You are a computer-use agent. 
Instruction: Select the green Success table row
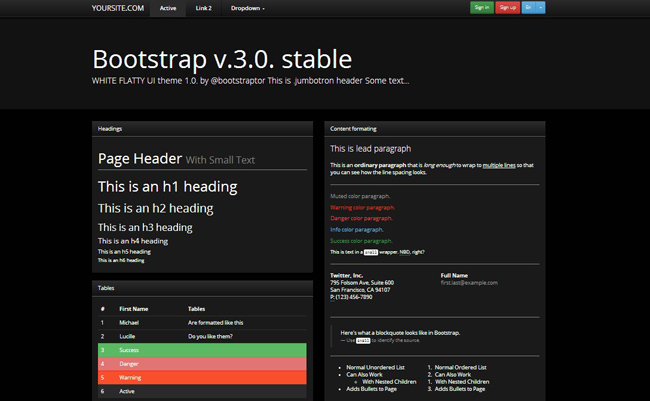(202, 351)
